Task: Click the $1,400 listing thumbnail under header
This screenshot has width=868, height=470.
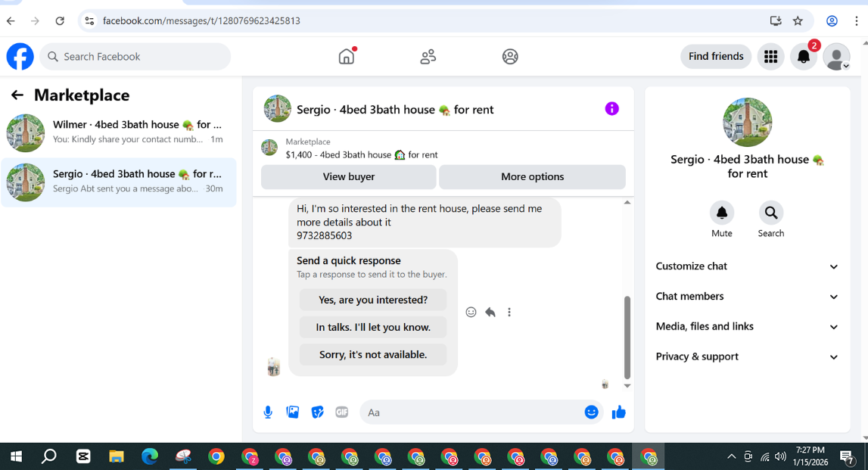Action: (269, 148)
